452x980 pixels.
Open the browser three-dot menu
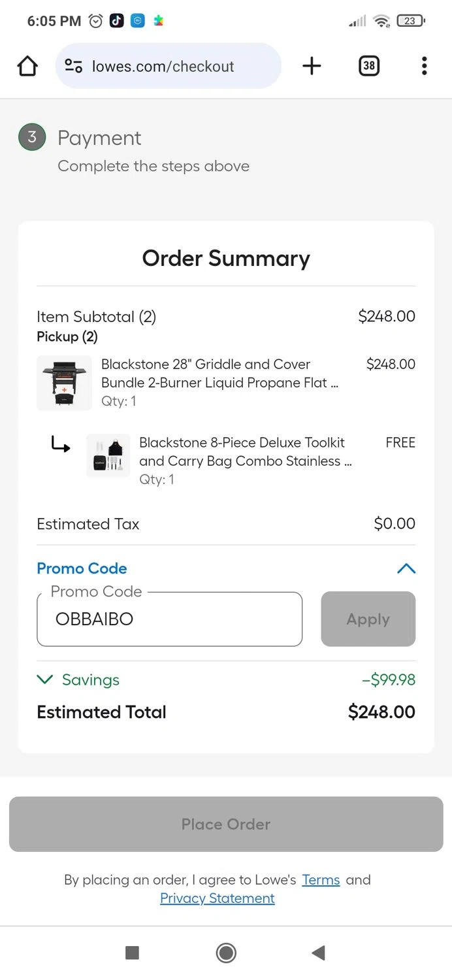pos(424,65)
